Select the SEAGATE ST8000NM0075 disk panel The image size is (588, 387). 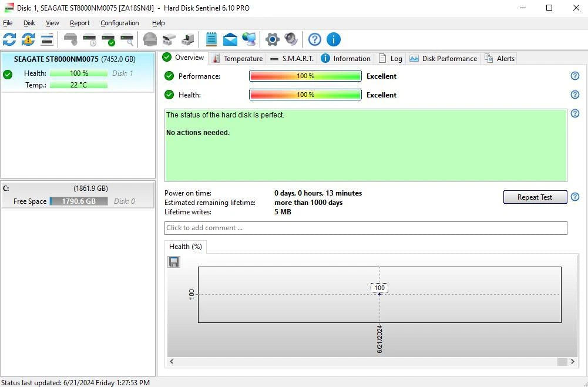78,73
